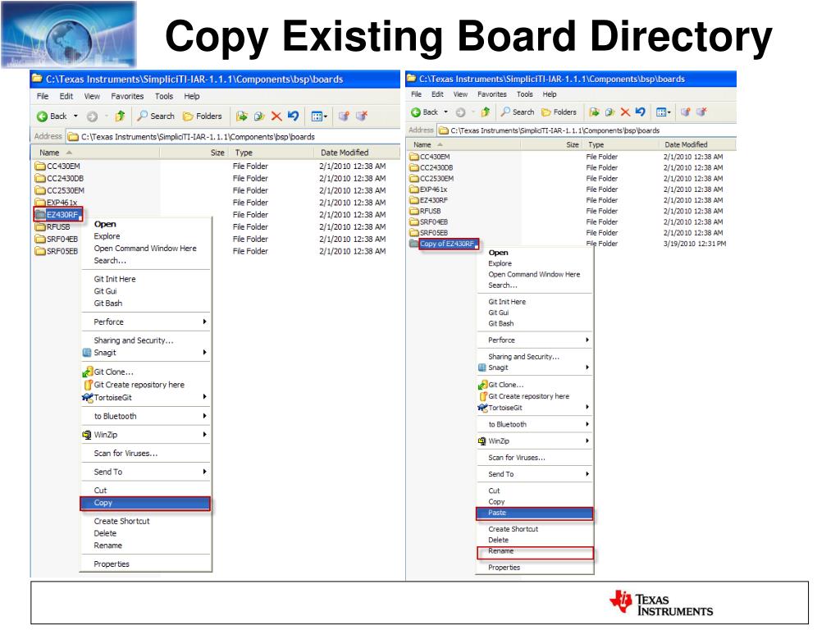
Task: Open Back history dropdown arrow in right window
Action: coord(445,112)
